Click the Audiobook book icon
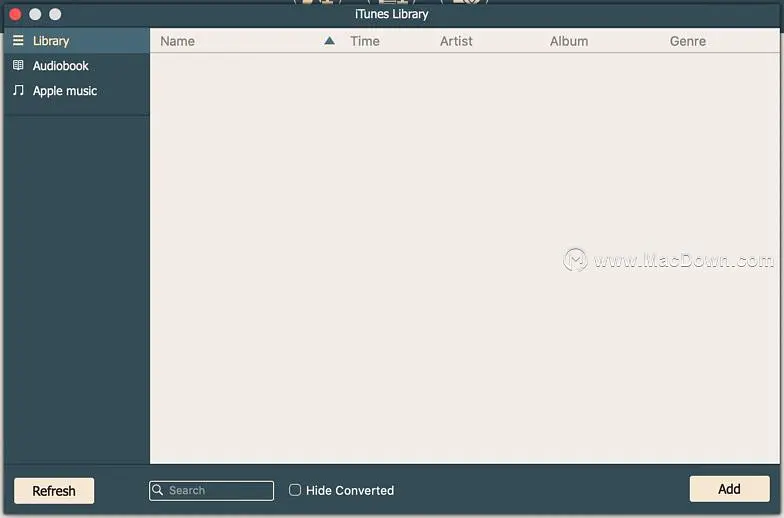The image size is (784, 518). pos(18,66)
